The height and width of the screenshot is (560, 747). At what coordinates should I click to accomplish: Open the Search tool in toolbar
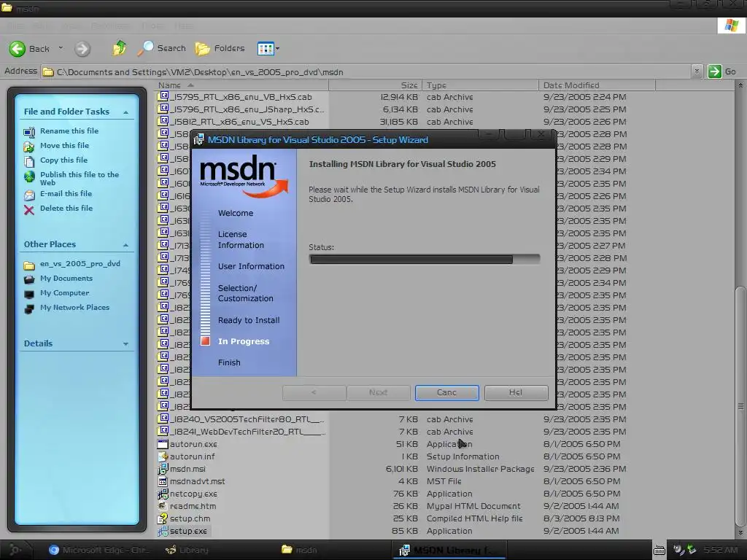161,48
